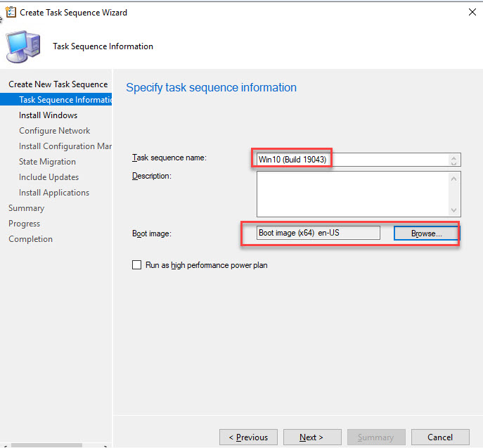Click the wizard title bar checklist icon
The height and width of the screenshot is (448, 483).
(x=10, y=12)
